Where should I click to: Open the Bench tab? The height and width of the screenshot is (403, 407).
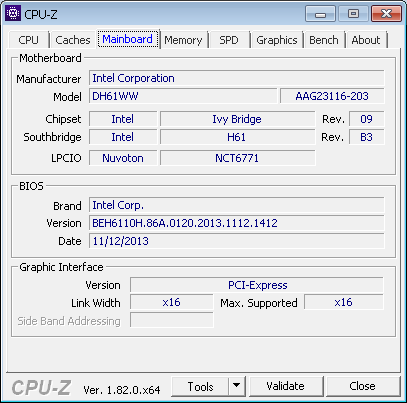pos(324,40)
